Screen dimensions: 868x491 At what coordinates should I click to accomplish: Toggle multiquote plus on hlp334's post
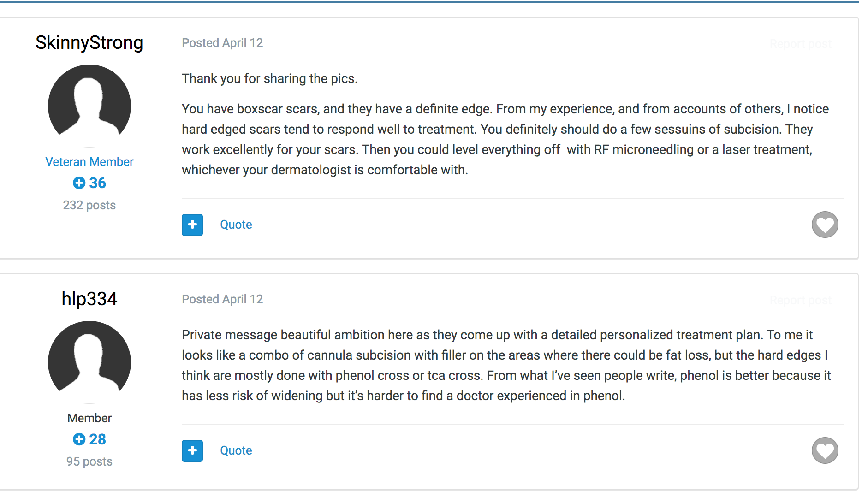pyautogui.click(x=192, y=451)
